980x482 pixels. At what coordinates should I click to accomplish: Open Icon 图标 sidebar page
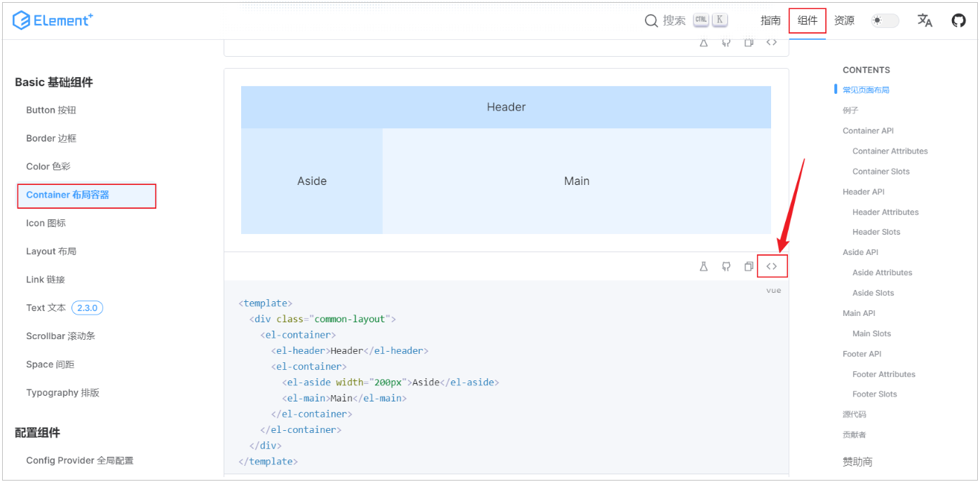click(46, 223)
